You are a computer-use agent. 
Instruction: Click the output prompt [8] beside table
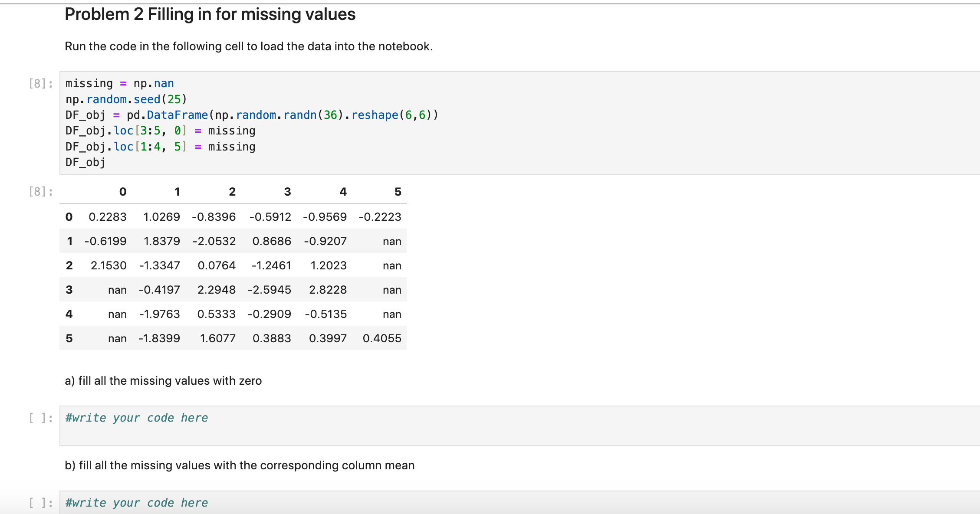click(x=41, y=191)
